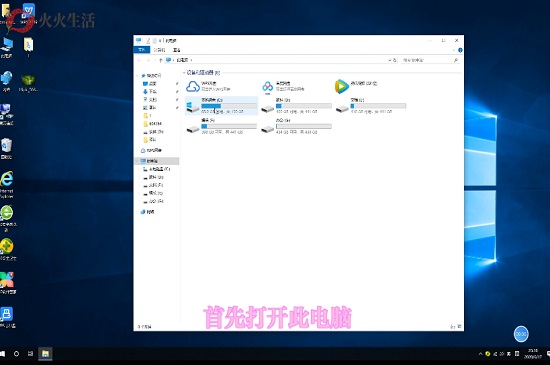This screenshot has height=365, width=550.
Task: Open the View tab in ribbon
Action: 176,50
